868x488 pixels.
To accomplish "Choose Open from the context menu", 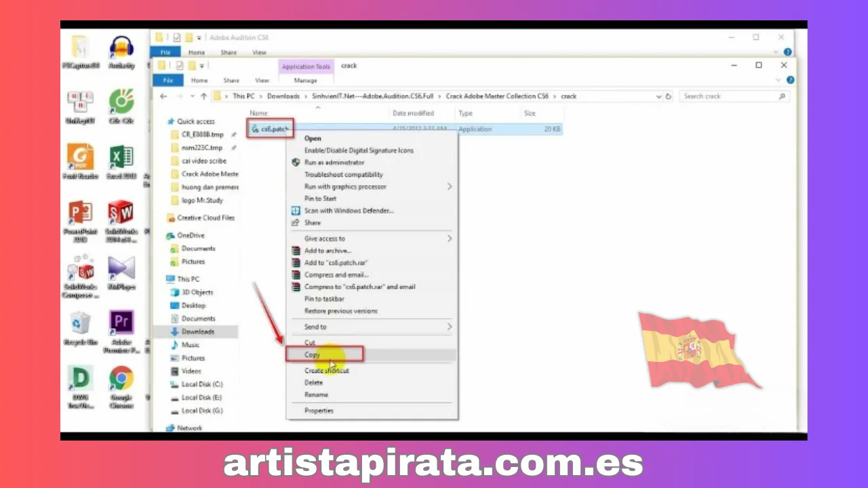I will point(313,138).
